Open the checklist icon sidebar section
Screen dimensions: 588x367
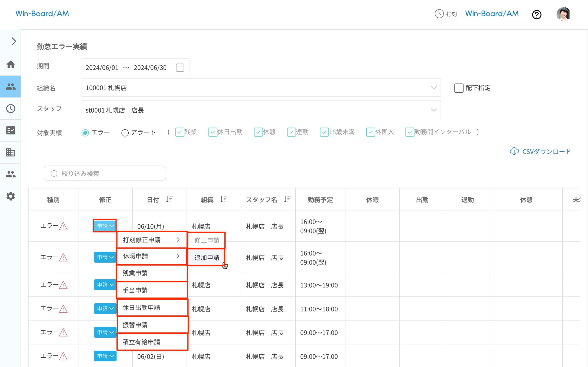10,130
